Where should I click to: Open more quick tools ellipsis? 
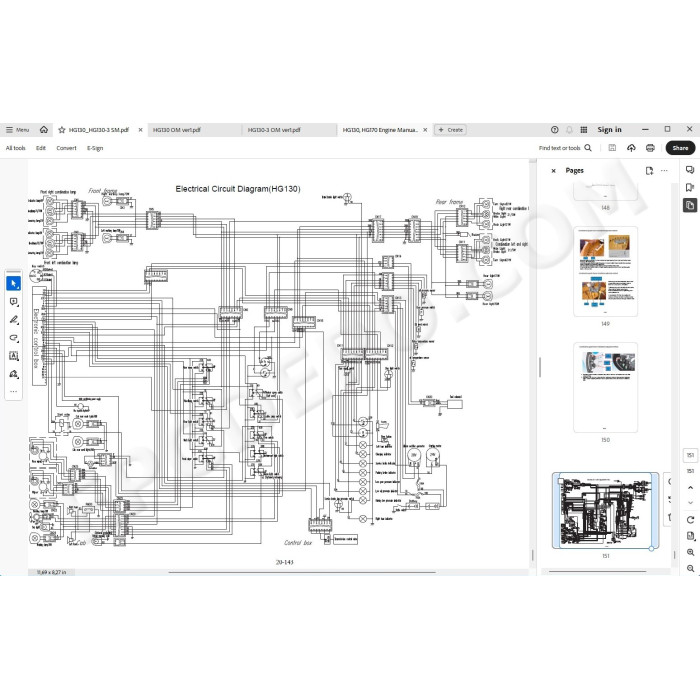(x=13, y=392)
